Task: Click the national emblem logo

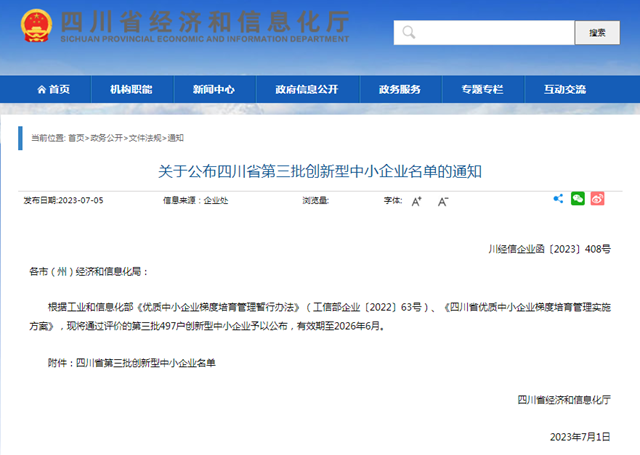Action: point(36,26)
